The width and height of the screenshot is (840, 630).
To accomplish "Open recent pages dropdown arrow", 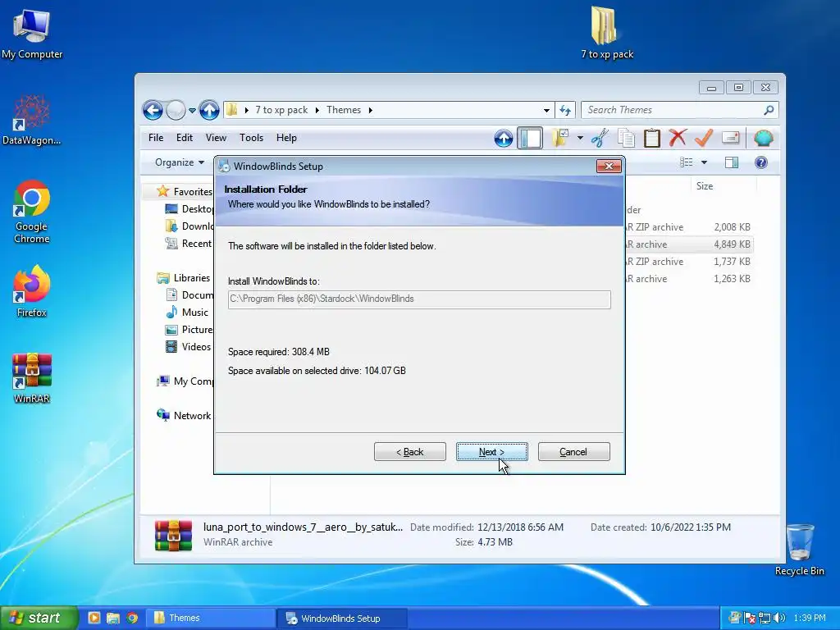I will 192,111.
